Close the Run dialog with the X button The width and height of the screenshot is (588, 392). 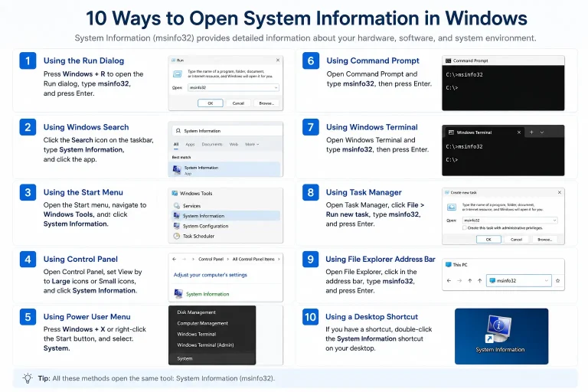tap(278, 60)
